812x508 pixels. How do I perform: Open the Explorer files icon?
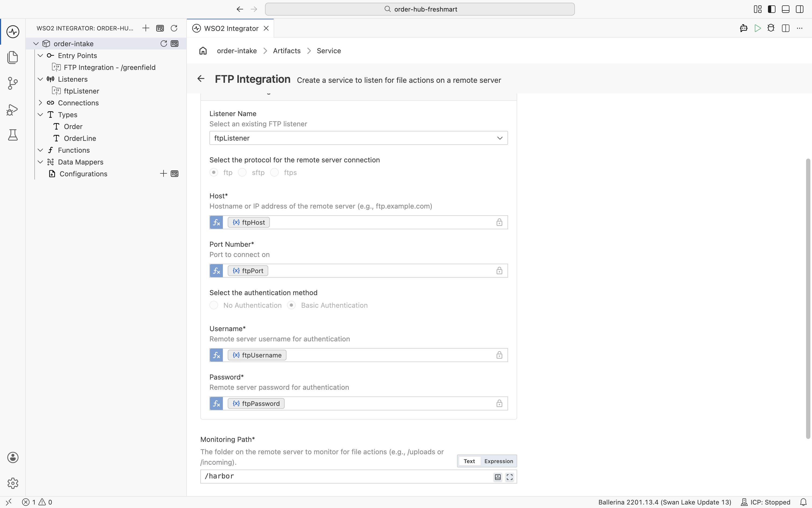pyautogui.click(x=13, y=57)
